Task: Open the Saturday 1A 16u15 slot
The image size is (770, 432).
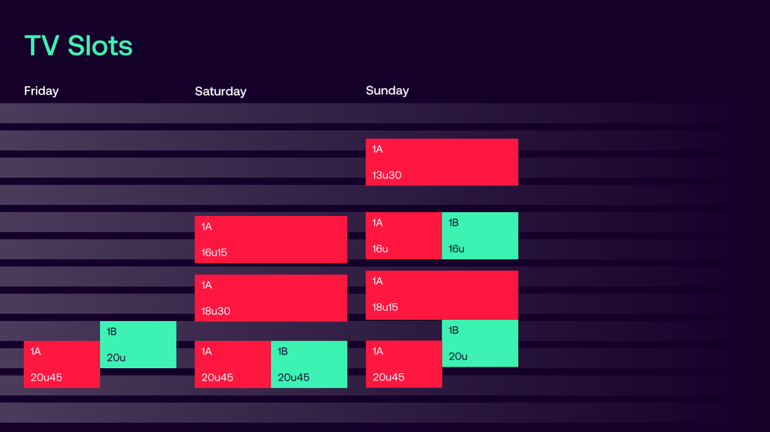Action: pos(271,240)
